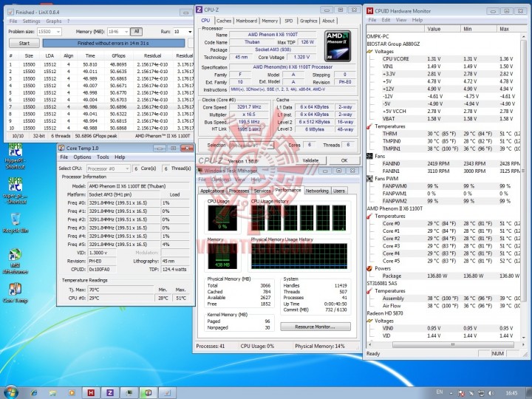
Task: Open HyperPI shortcut on desktop
Action: click(x=16, y=156)
